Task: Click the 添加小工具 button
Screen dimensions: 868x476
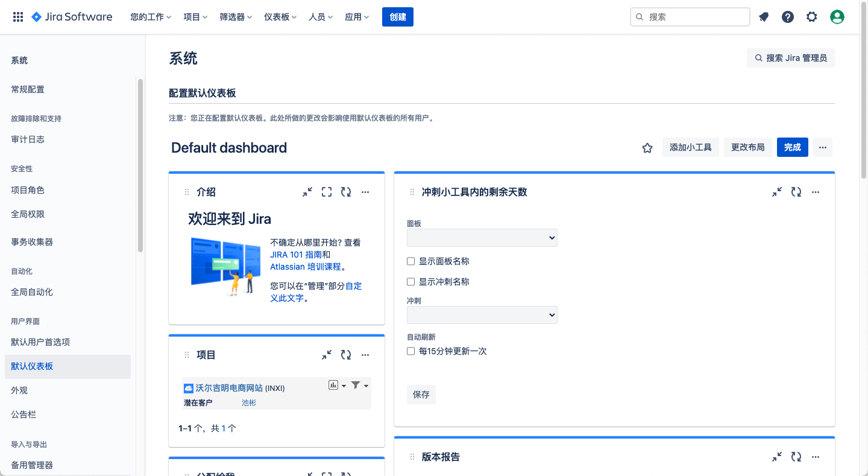Action: (691, 147)
